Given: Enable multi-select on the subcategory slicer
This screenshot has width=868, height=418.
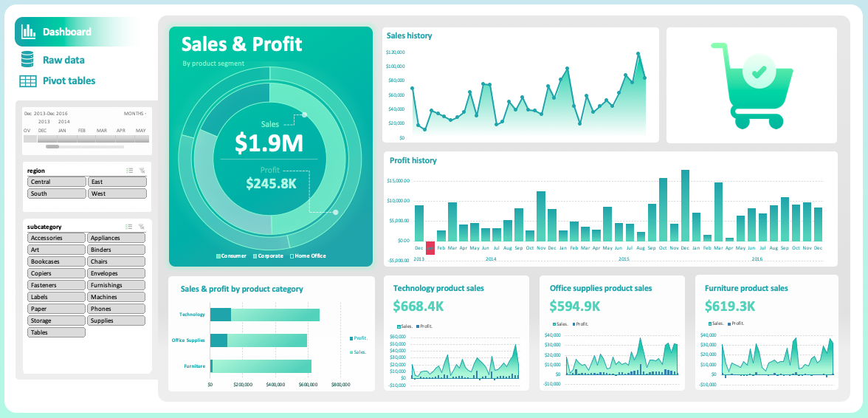Looking at the screenshot, I should 129,227.
